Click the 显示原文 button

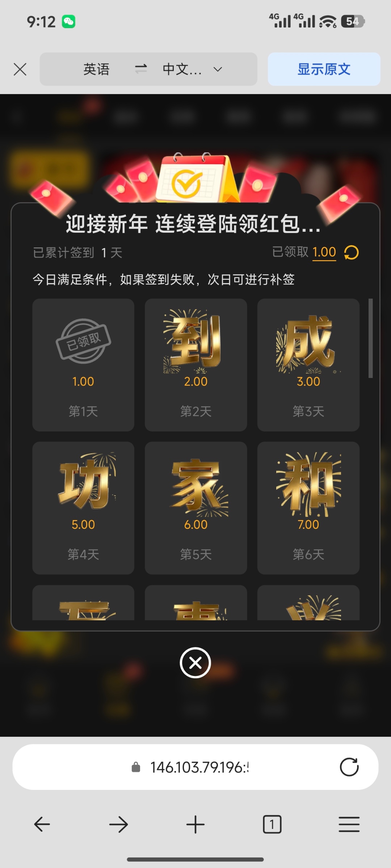click(324, 69)
